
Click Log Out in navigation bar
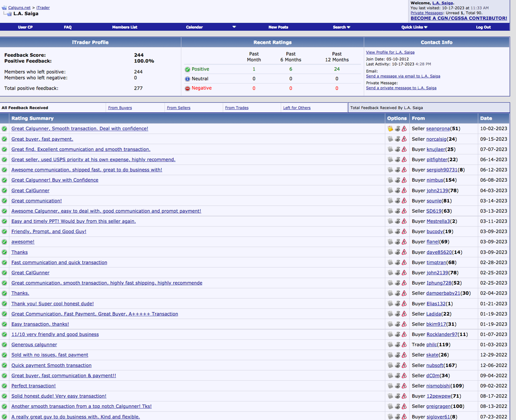pyautogui.click(x=483, y=27)
